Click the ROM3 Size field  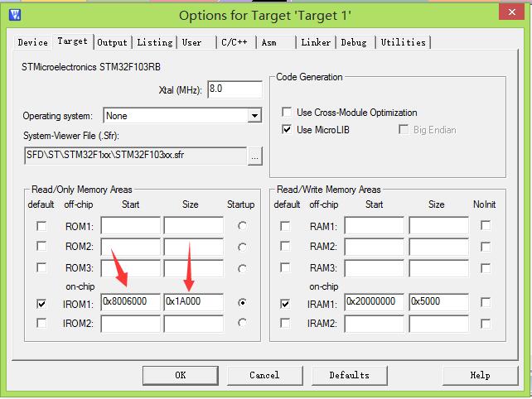pyautogui.click(x=193, y=268)
